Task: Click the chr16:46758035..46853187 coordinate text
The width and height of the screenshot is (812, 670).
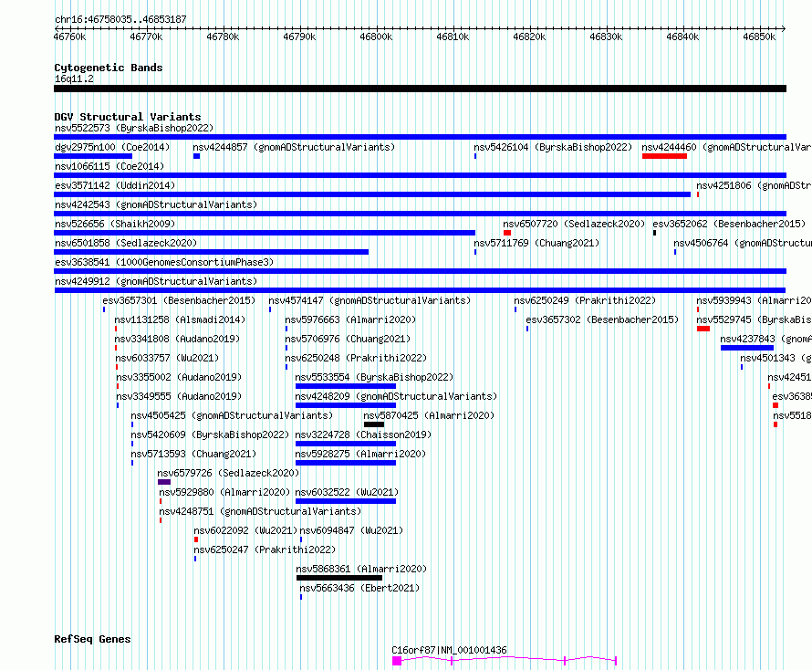Action: coord(120,20)
